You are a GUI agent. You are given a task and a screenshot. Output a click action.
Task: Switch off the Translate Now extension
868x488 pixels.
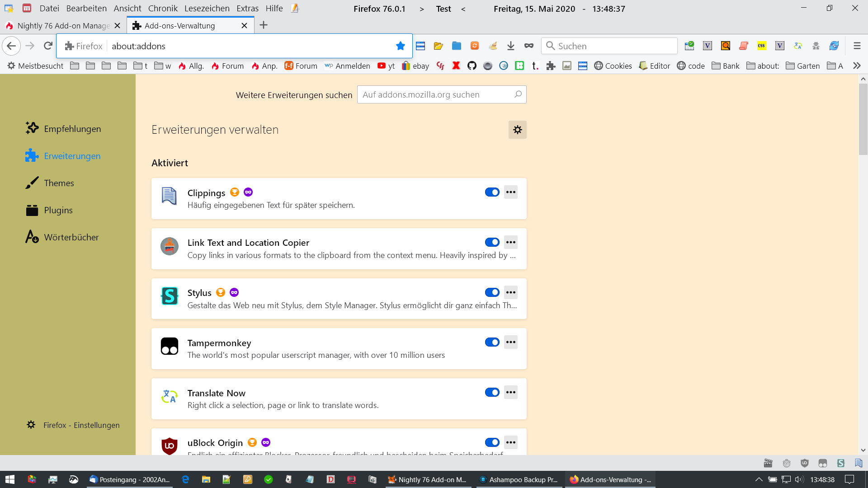pyautogui.click(x=492, y=392)
